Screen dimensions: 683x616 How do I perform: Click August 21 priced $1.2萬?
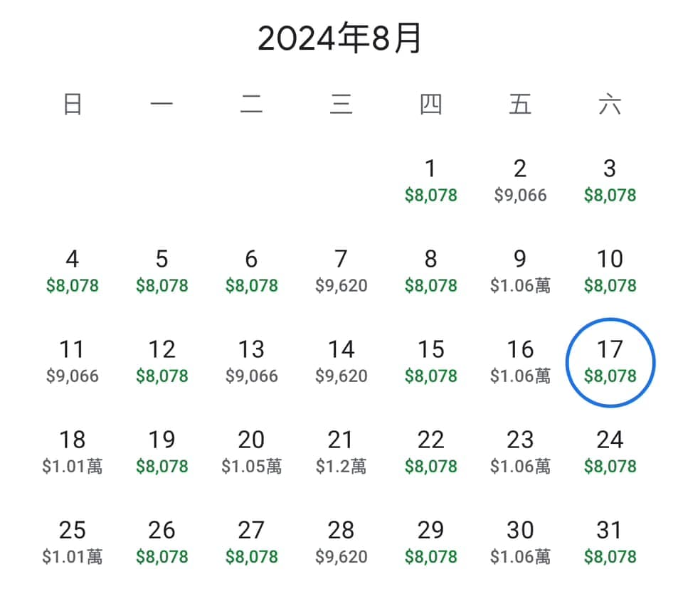point(341,452)
